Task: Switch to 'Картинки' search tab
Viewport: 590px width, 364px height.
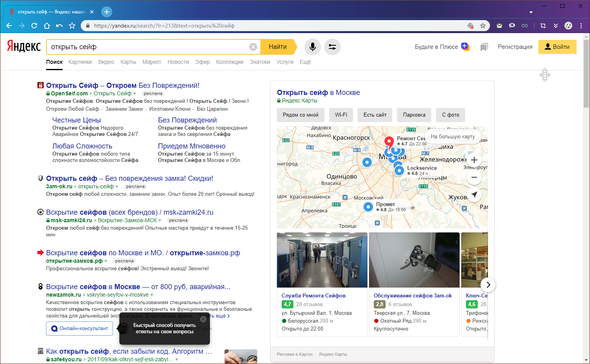Action: point(80,62)
